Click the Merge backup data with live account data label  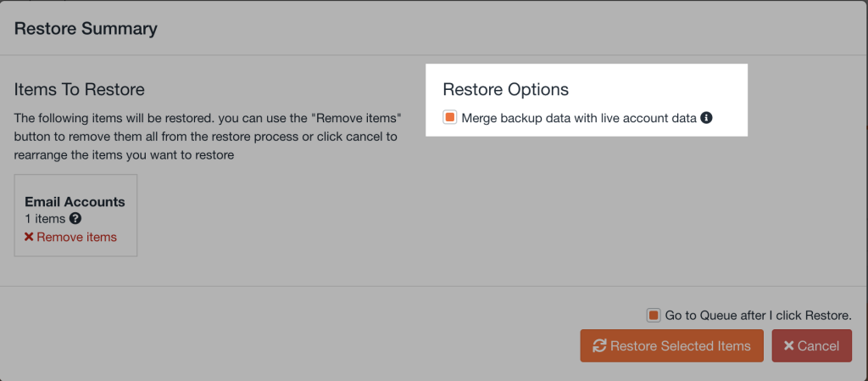[579, 118]
